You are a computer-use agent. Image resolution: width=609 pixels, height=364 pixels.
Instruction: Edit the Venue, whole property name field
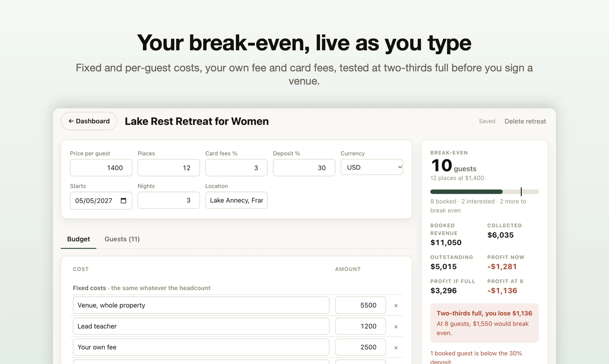coord(201,305)
